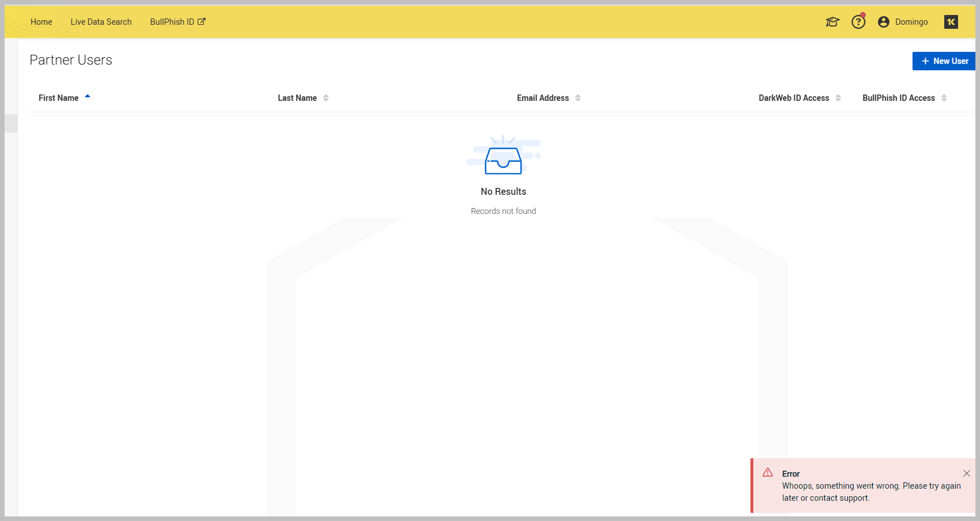Screen dimensions: 980x521
Task: Dismiss the error notification with X
Action: click(x=967, y=473)
